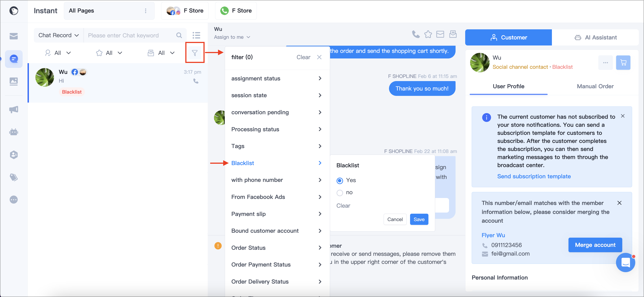Open the tags icon in left sidebar
Screen dimensions: 644x297
13,177
